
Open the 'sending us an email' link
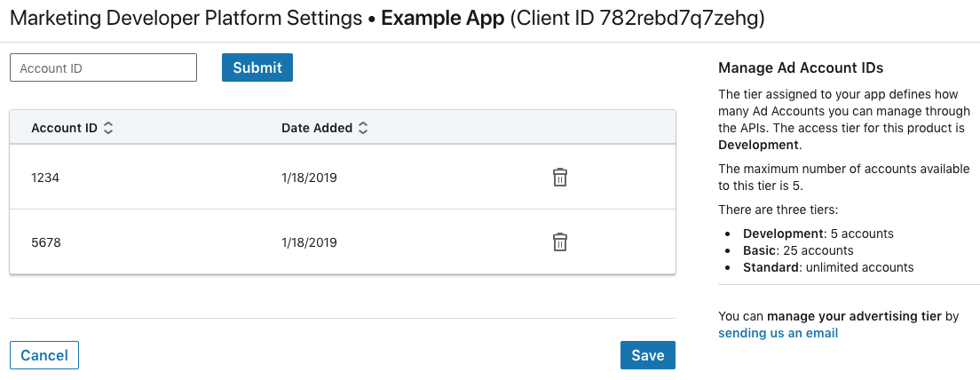(778, 333)
